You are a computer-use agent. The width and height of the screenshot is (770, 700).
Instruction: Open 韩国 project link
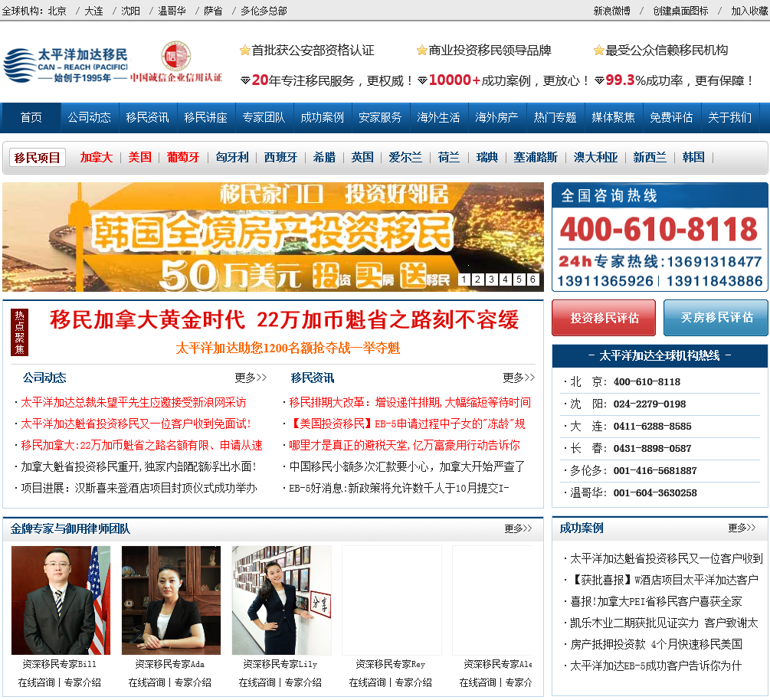click(693, 158)
